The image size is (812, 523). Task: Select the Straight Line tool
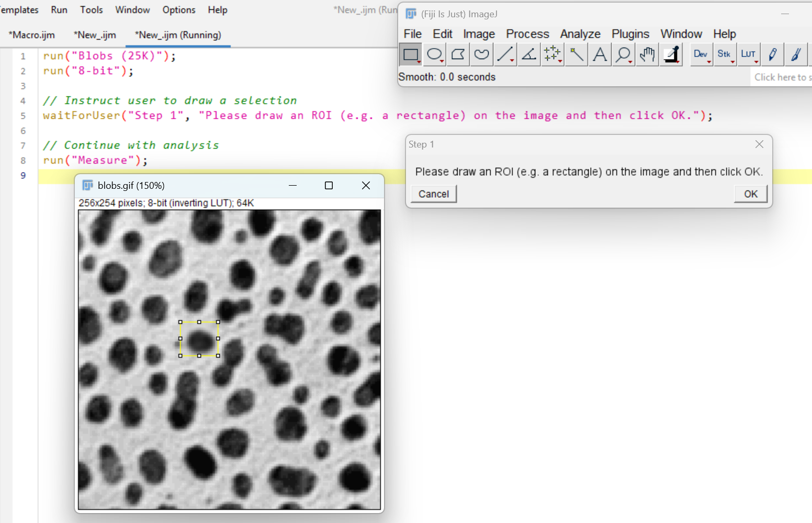tap(505, 54)
